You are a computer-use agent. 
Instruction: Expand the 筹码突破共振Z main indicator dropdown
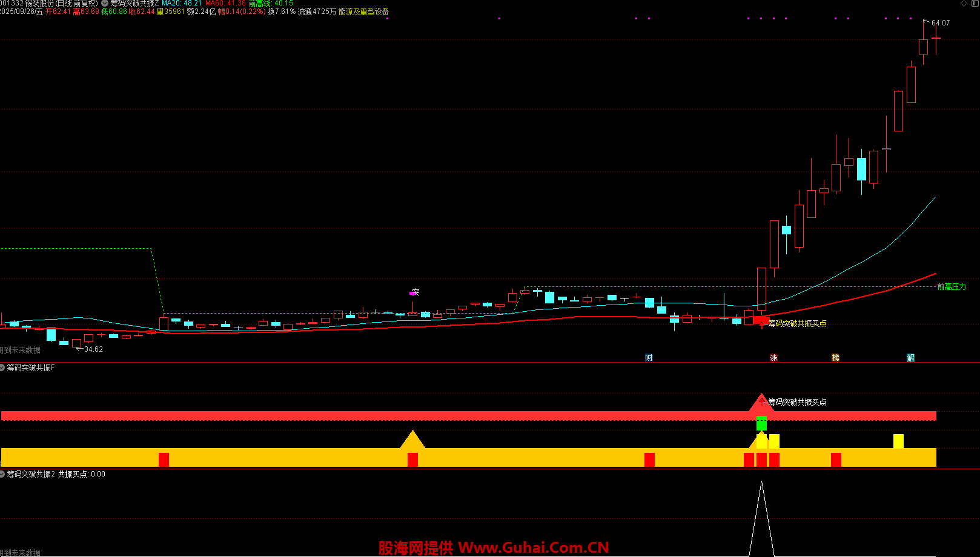coord(105,4)
